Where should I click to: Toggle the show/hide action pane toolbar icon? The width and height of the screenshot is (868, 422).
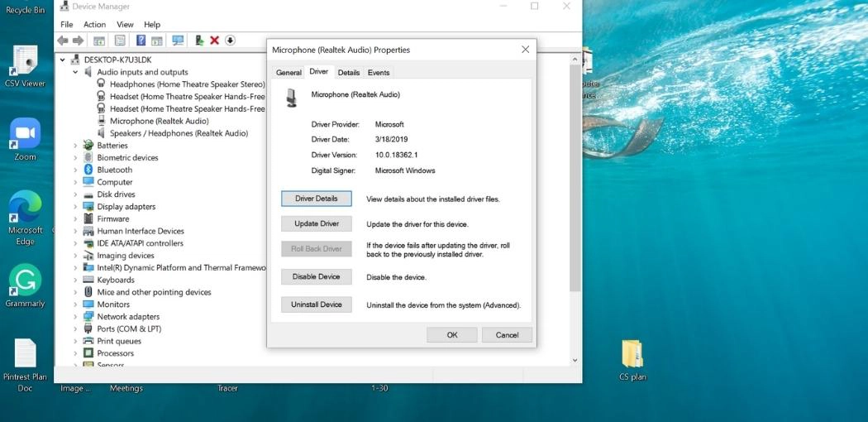tap(157, 41)
